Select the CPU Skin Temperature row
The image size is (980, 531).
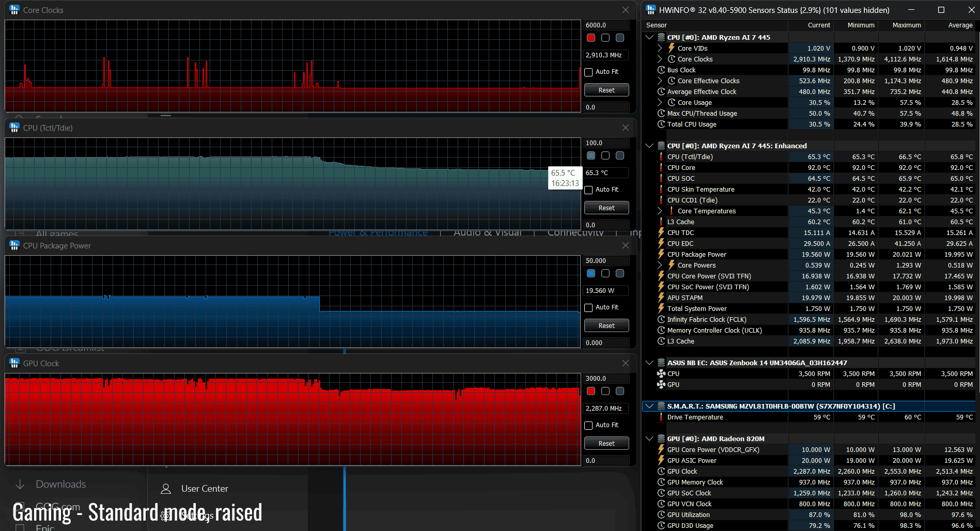coord(810,189)
